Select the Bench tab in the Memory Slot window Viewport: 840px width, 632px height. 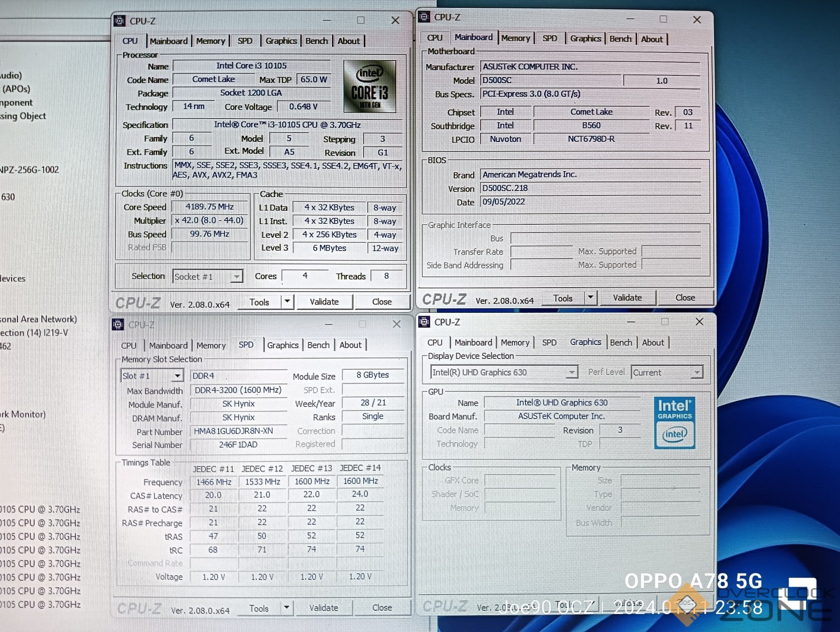(318, 345)
